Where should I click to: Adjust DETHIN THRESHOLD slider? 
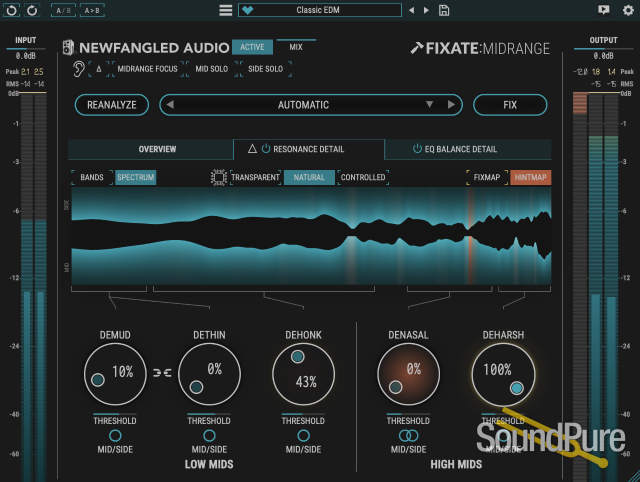209,414
